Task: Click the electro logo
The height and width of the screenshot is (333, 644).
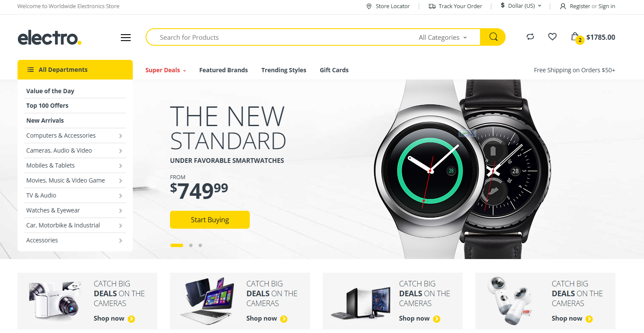Action: point(50,38)
